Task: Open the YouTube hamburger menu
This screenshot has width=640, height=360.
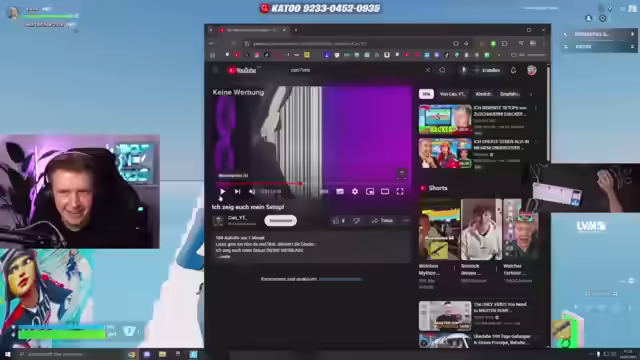Action: click(216, 70)
